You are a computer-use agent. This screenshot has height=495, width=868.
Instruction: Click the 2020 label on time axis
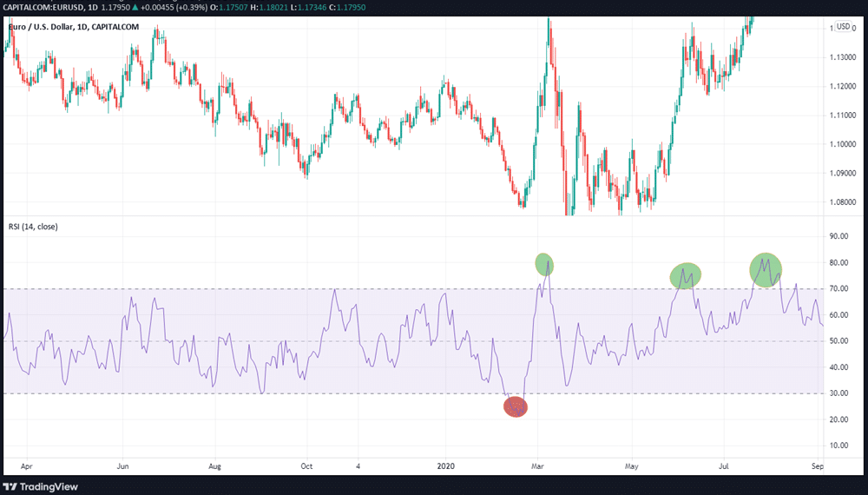(x=447, y=465)
